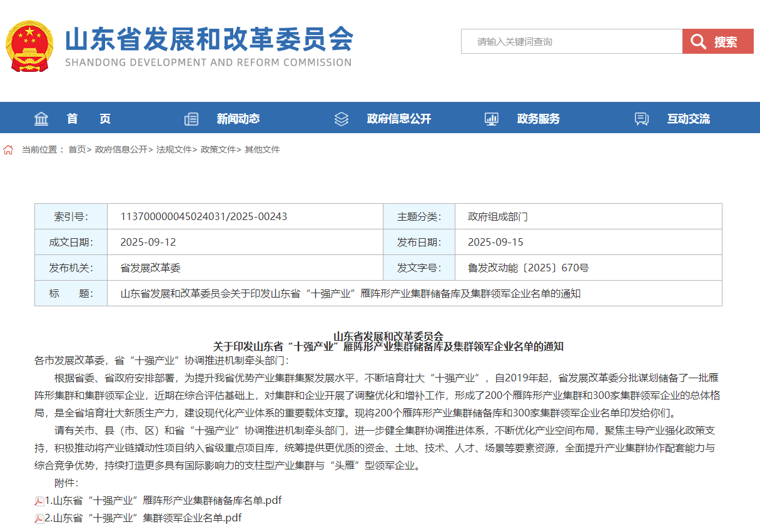Click the news document icon
The image size is (760, 532).
tap(191, 119)
